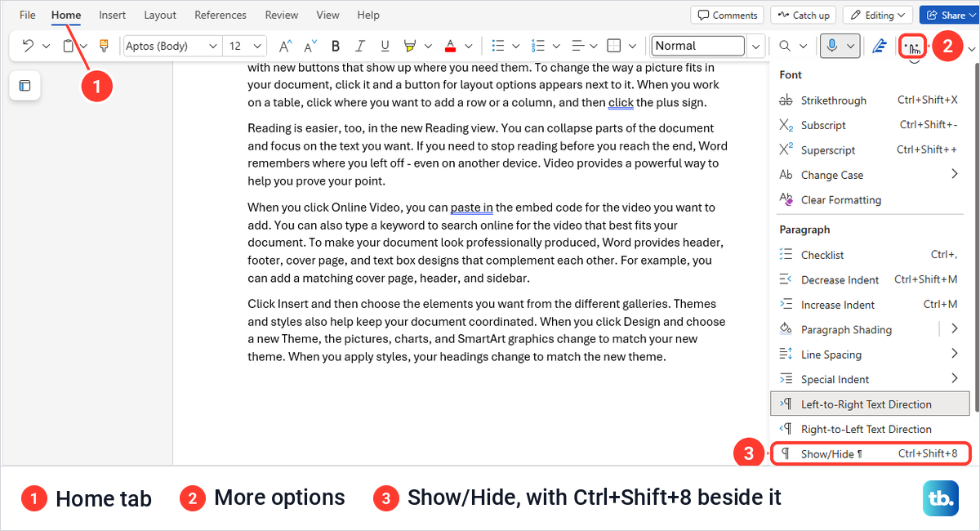
Task: Open the Comments pane button
Action: (728, 15)
